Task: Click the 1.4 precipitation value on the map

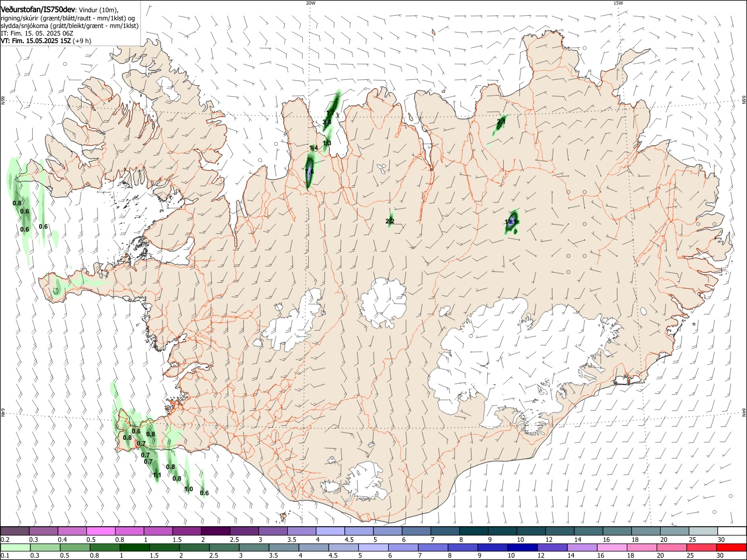Action: pyautogui.click(x=313, y=148)
